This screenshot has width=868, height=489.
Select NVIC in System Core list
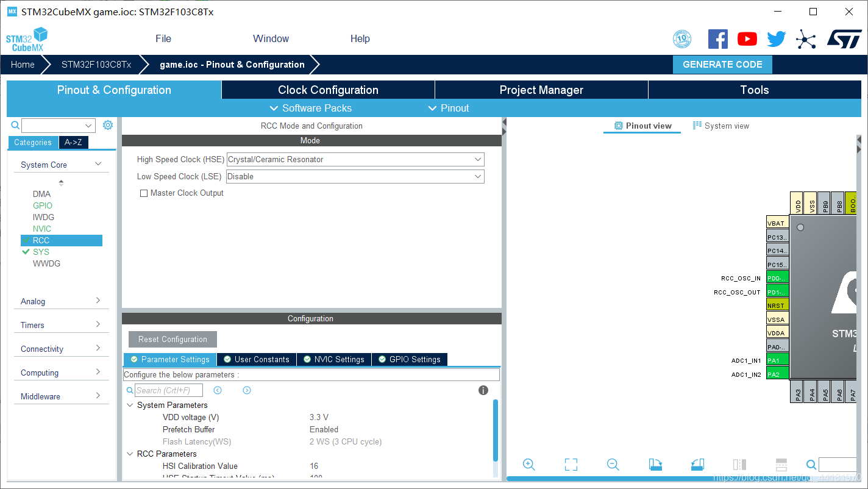tap(42, 229)
